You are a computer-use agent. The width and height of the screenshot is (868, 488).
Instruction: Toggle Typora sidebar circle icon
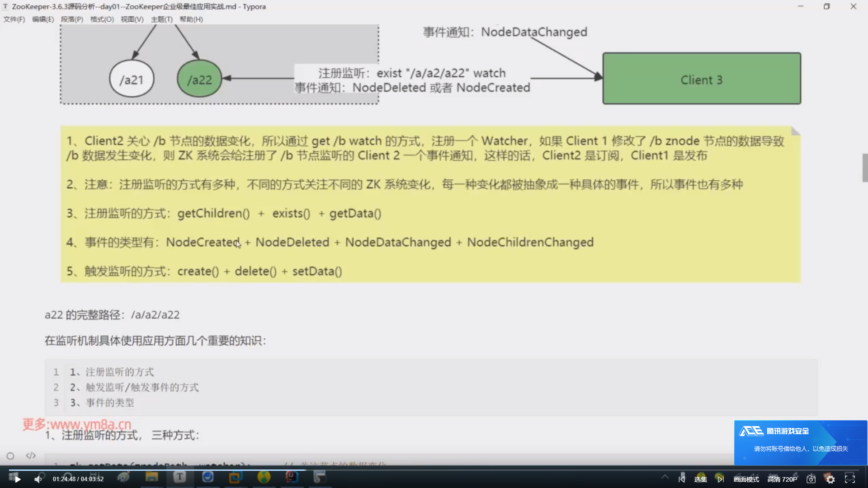point(10,456)
